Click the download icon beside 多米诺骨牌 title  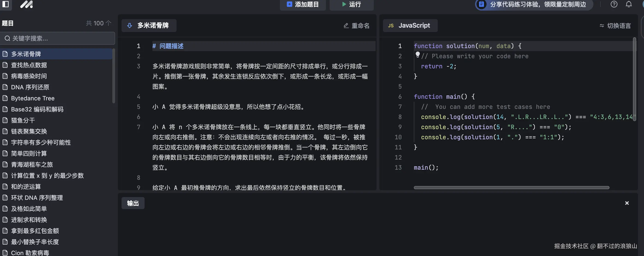point(130,26)
